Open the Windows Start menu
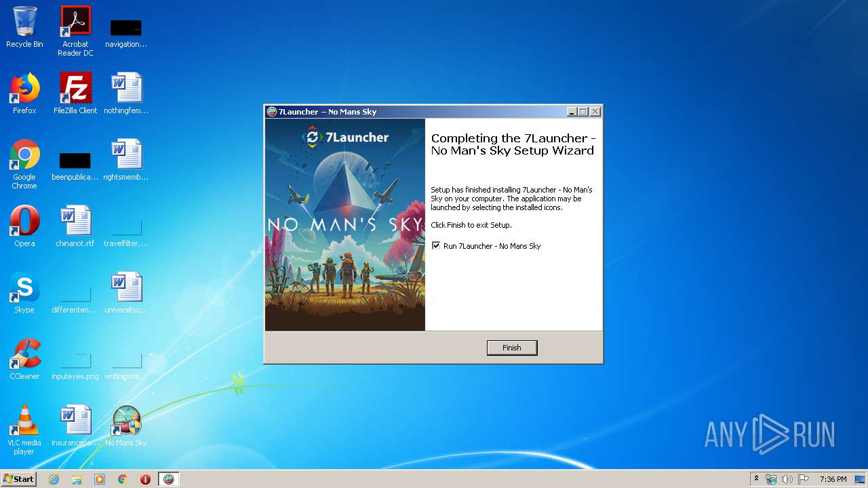Image resolution: width=868 pixels, height=488 pixels. [19, 479]
